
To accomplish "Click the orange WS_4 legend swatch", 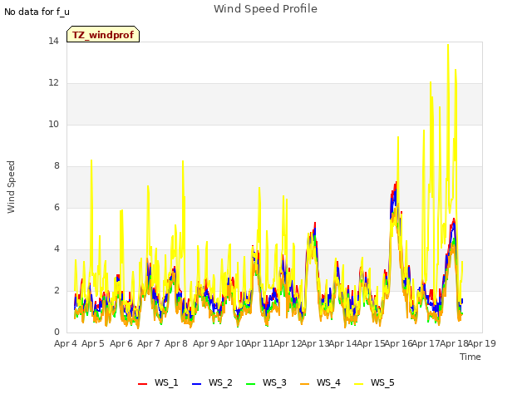I will tap(305, 384).
